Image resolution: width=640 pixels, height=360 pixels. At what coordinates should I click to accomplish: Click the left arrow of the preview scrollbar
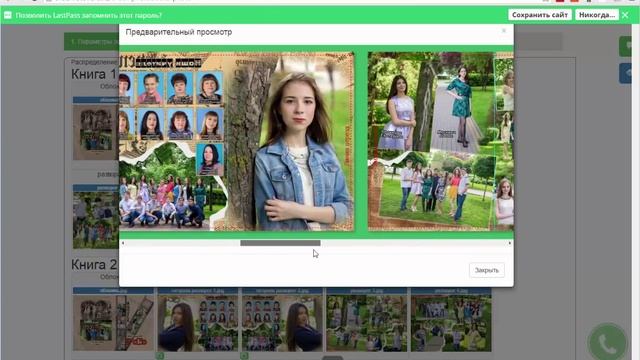(123, 243)
